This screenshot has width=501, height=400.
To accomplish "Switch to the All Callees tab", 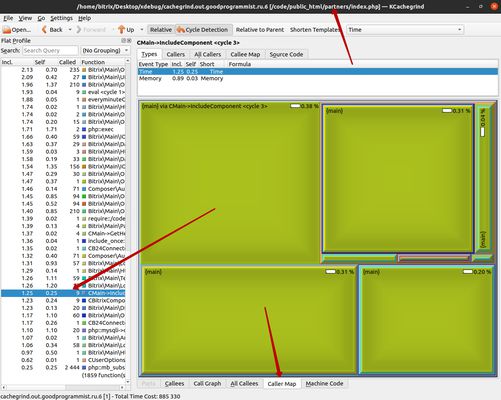I will tap(244, 384).
